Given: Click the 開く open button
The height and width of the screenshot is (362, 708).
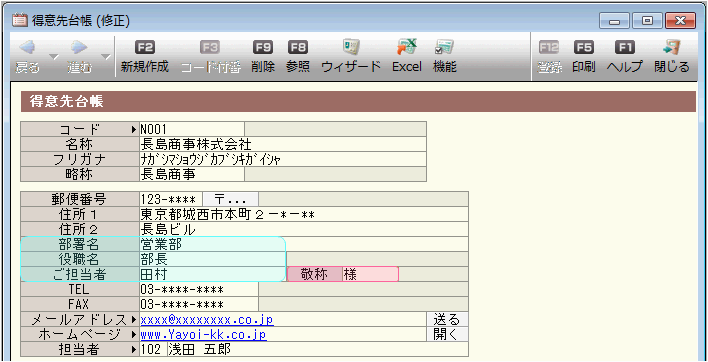Looking at the screenshot, I should 447,334.
